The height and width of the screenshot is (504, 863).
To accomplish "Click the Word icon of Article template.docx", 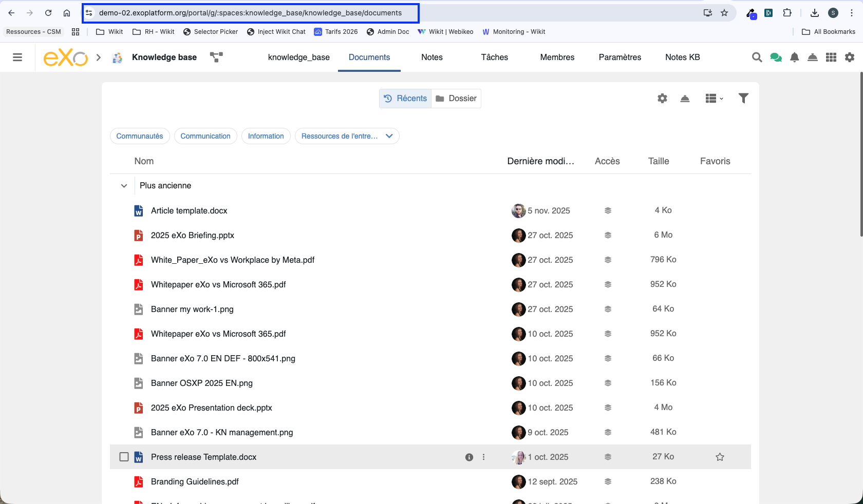I will click(139, 211).
